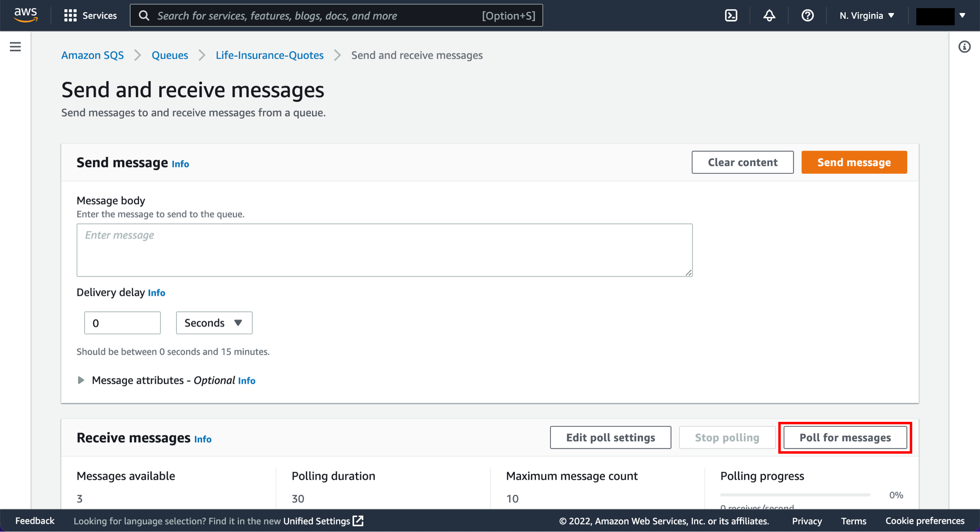Click the Send message button

pos(853,162)
